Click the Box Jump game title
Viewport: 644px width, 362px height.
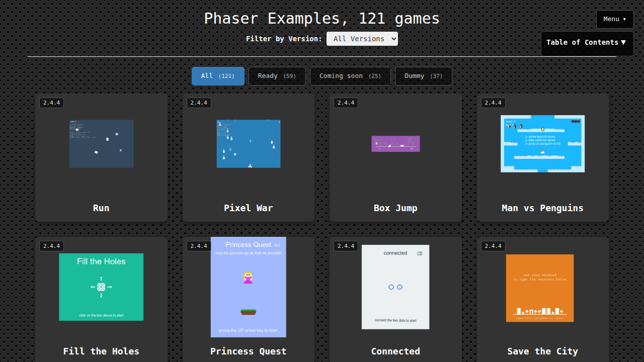[395, 208]
